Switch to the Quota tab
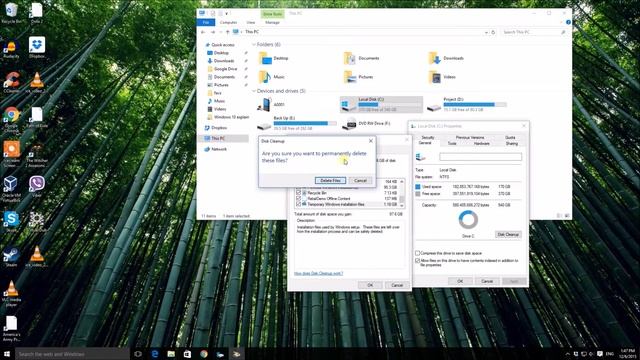Screen dimensions: 640x360 pos(510,138)
